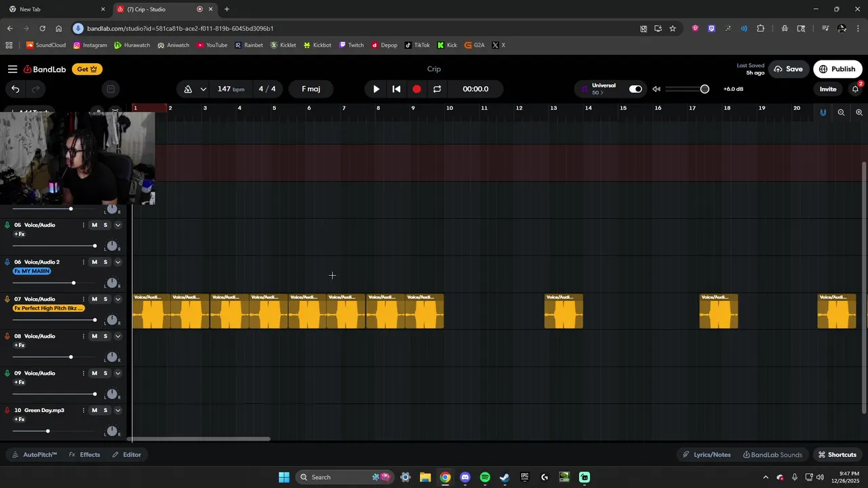
Task: Open the 4/4 time signature selector
Action: (x=267, y=89)
